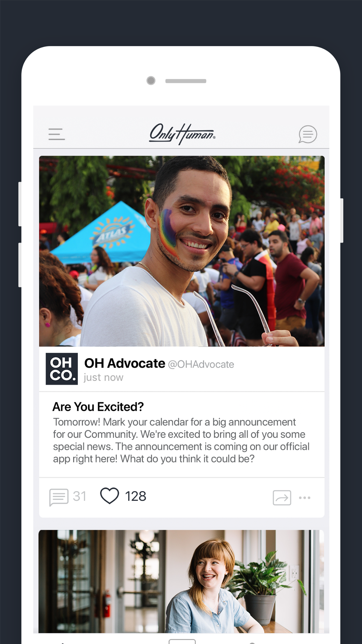Open the hamburger navigation menu
Image resolution: width=362 pixels, height=644 pixels.
[x=56, y=134]
